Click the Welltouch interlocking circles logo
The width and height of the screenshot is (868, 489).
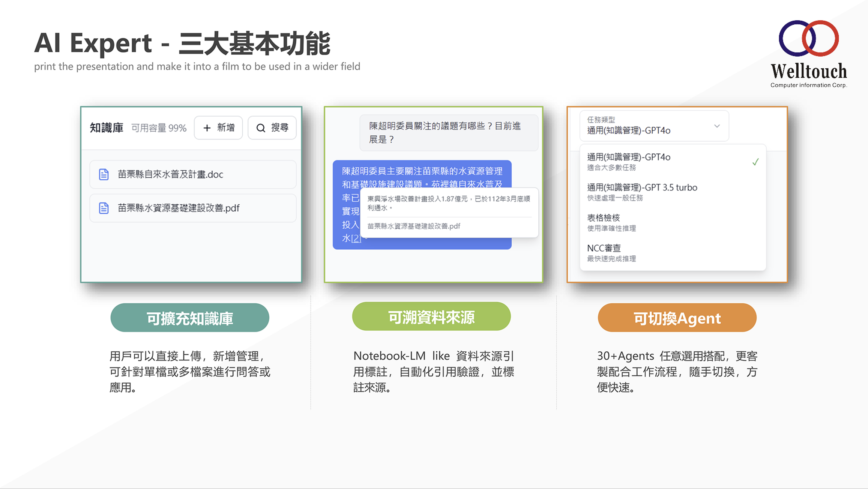click(808, 38)
